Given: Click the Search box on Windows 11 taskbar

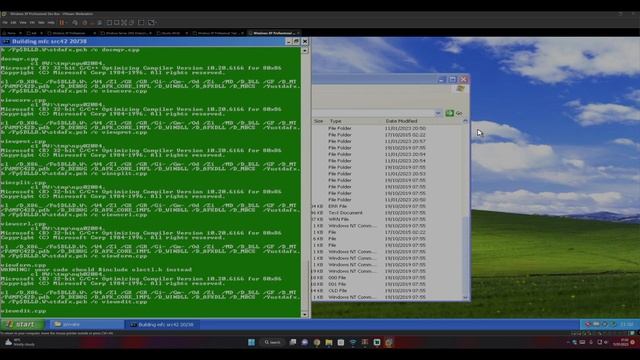Looking at the screenshot, I should click(x=272, y=342).
